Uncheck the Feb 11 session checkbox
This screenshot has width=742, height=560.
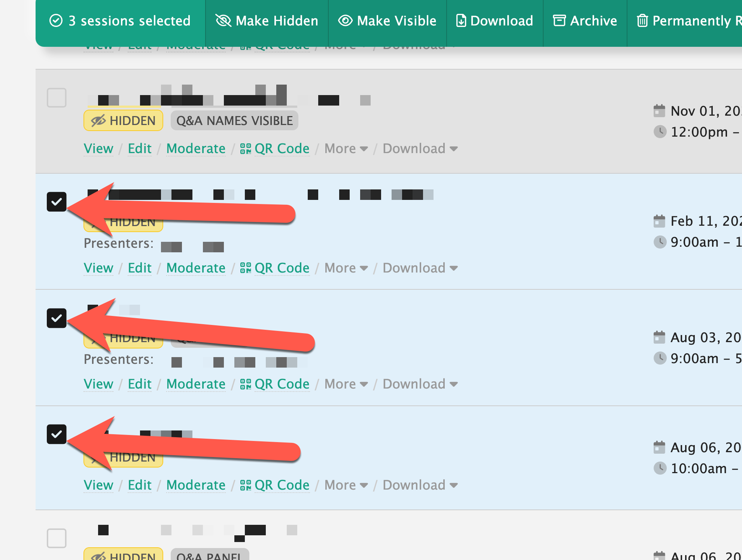click(x=57, y=202)
